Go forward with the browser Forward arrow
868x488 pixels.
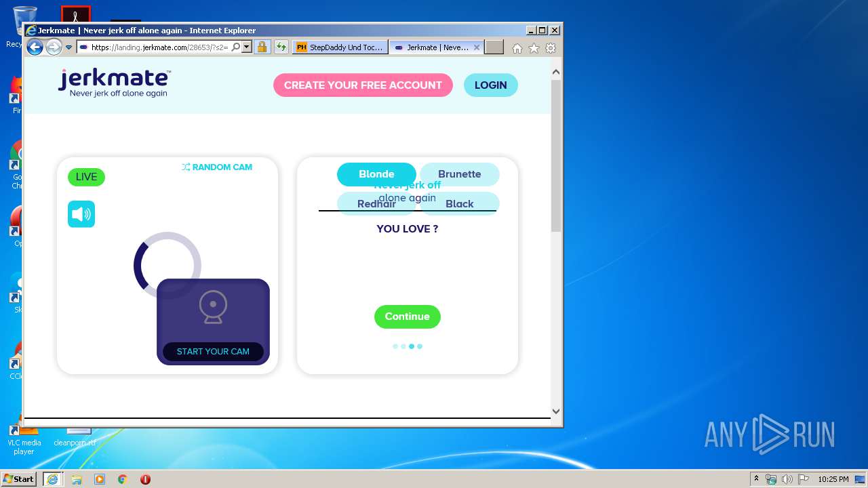54,47
